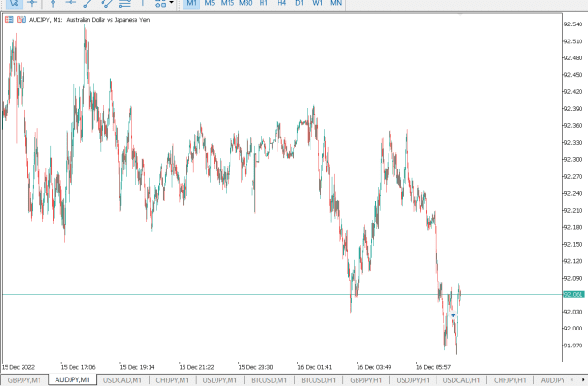
Task: Switch chart to H4 timeframe
Action: (x=281, y=3)
